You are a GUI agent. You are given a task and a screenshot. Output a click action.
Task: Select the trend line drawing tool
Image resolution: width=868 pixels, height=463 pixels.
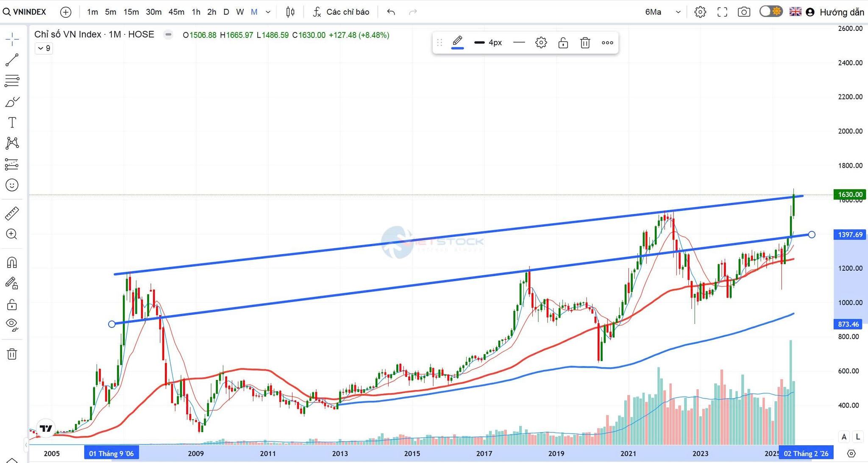[12, 60]
